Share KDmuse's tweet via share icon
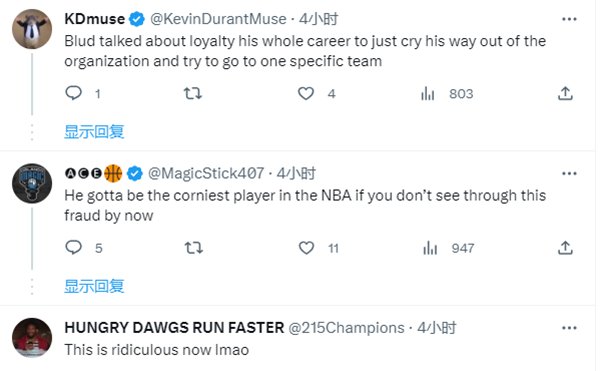The width and height of the screenshot is (600, 371). coord(565,93)
